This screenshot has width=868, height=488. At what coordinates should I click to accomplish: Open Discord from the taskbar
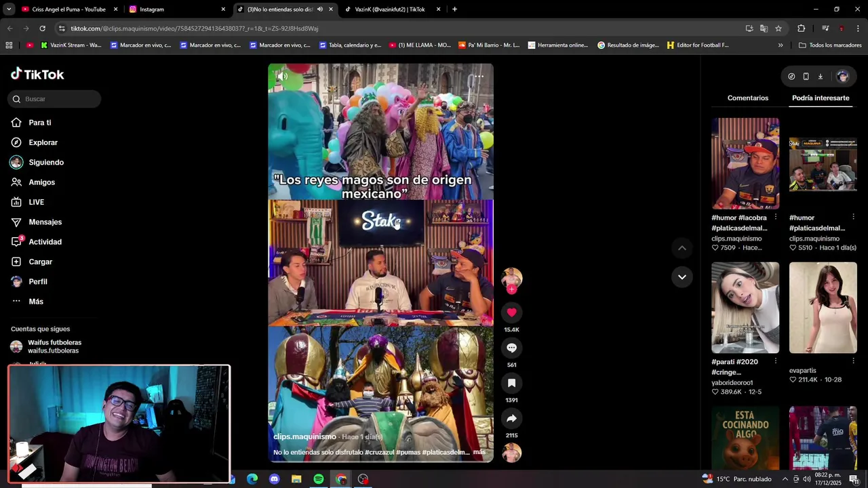(274, 479)
